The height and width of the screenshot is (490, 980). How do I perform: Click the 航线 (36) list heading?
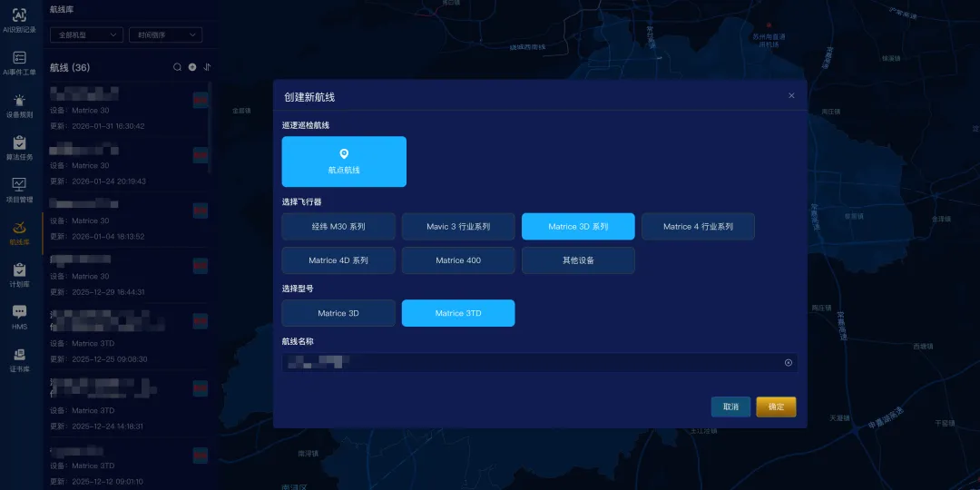click(x=70, y=67)
